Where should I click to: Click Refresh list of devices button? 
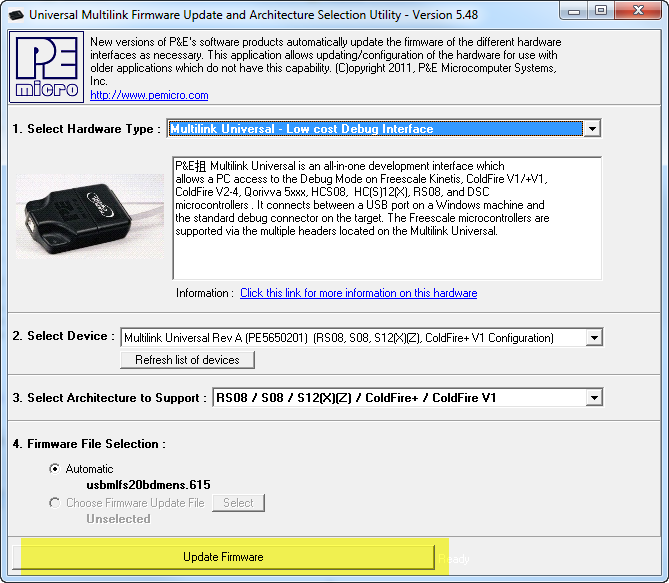tap(187, 360)
